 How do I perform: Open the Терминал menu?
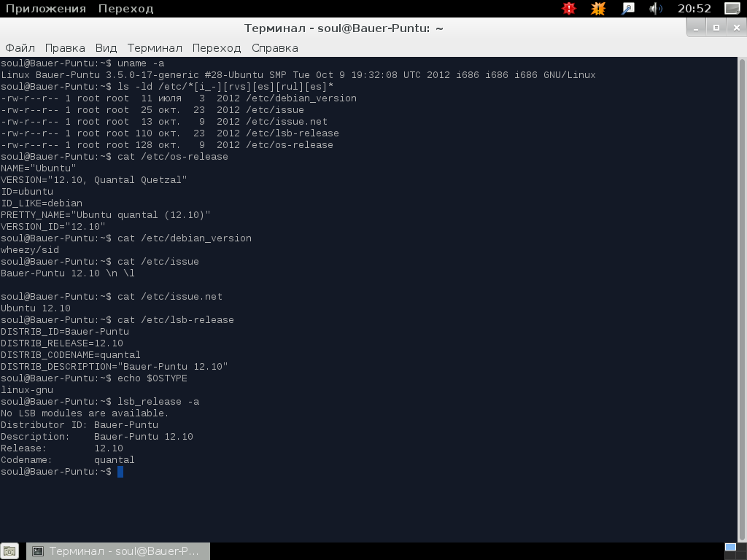click(155, 48)
